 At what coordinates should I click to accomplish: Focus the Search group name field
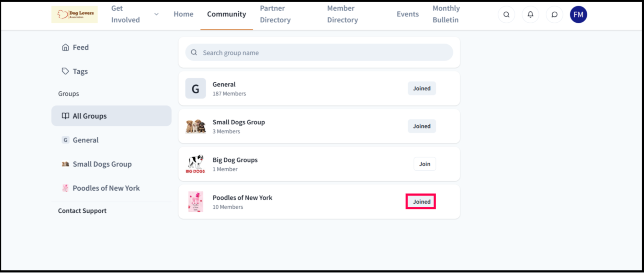pos(319,53)
